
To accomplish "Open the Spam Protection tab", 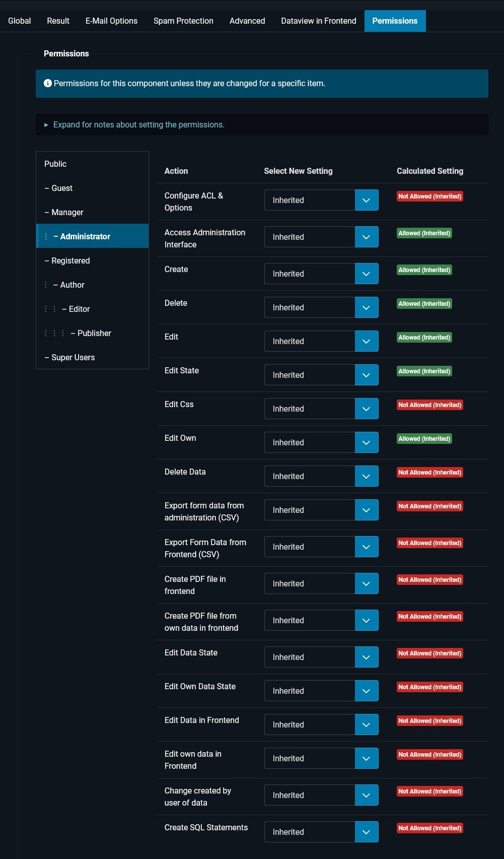I will 183,21.
